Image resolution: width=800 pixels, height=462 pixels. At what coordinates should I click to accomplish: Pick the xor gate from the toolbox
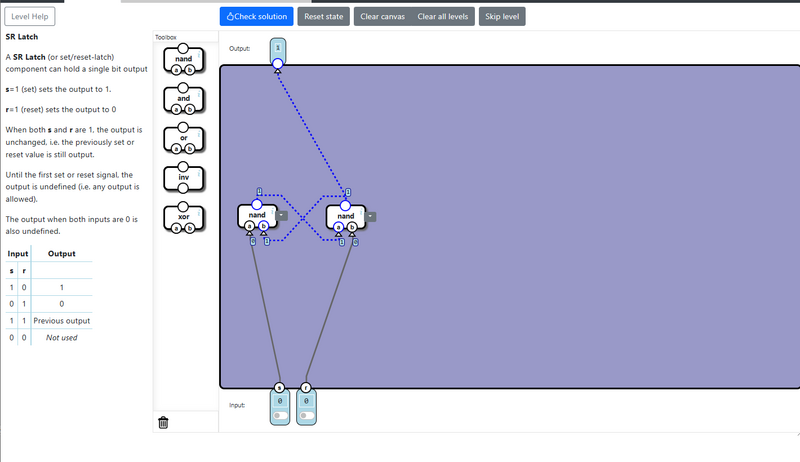(184, 217)
